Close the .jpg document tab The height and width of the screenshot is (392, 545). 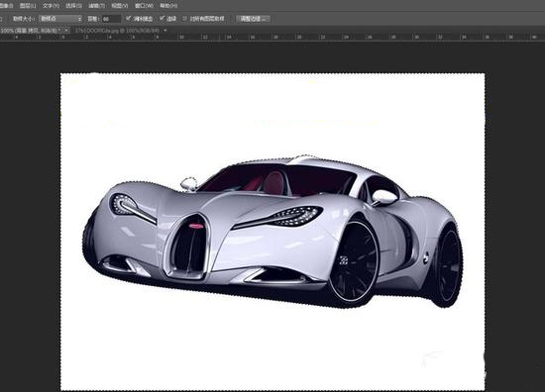165,31
